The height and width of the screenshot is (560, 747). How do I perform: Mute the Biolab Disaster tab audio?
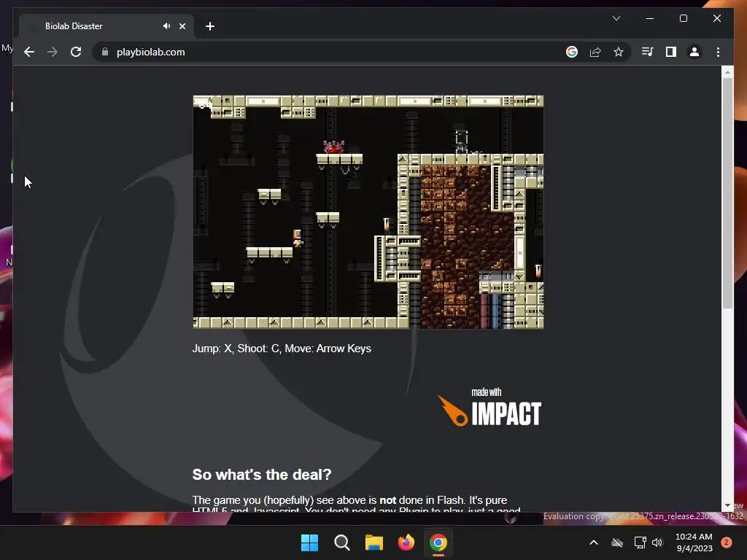tap(166, 26)
